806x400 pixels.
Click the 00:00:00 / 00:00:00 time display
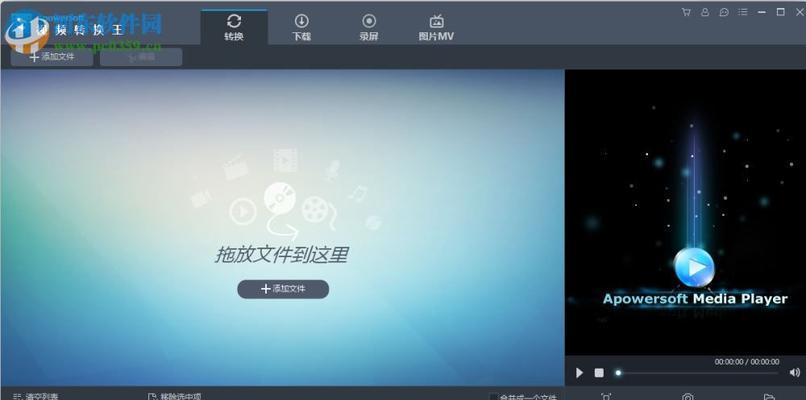click(x=747, y=362)
